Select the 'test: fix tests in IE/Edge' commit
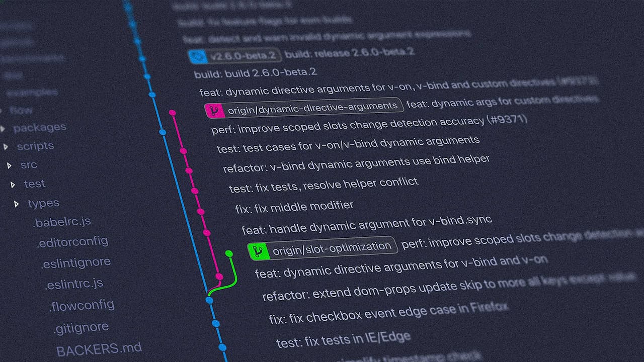This screenshot has width=644, height=362. [343, 339]
